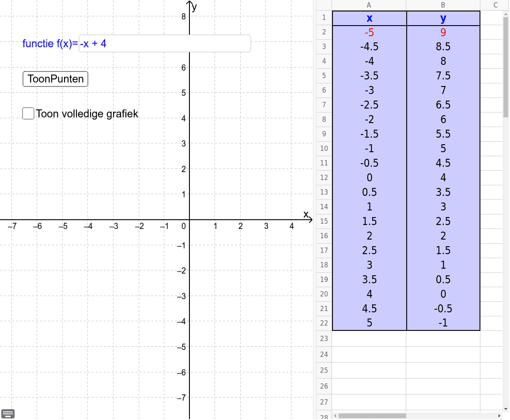The width and height of the screenshot is (510, 420).
Task: Select cell A10 with value -1
Action: 369,149
